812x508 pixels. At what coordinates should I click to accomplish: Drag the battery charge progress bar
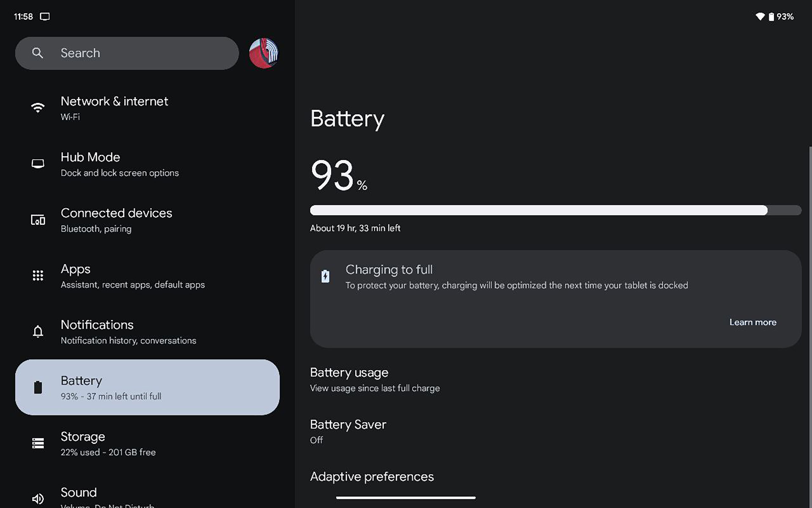tap(555, 210)
